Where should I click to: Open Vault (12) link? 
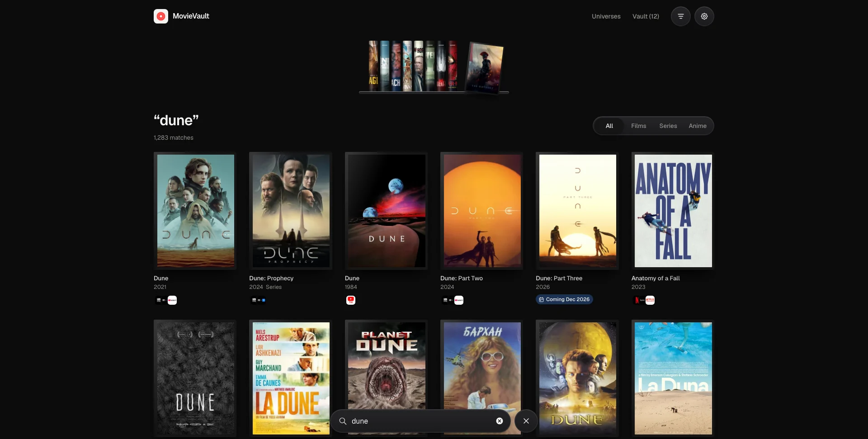coord(646,16)
